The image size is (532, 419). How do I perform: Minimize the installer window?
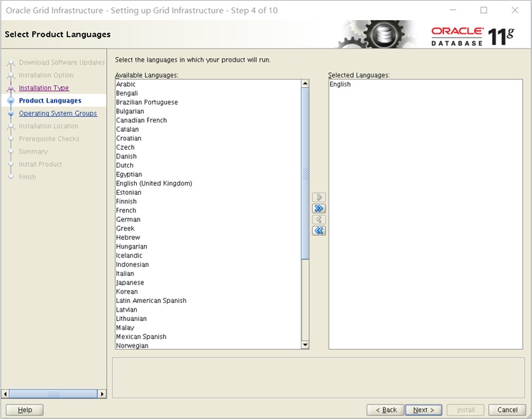453,10
